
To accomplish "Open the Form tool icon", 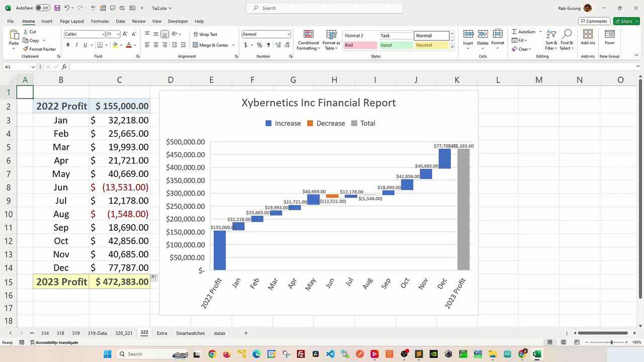I will tap(609, 34).
